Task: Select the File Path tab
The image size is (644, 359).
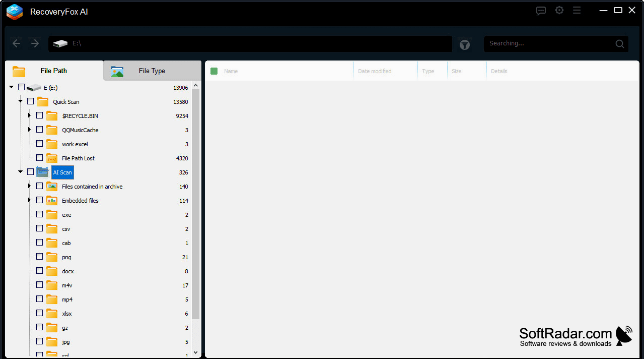Action: point(54,71)
